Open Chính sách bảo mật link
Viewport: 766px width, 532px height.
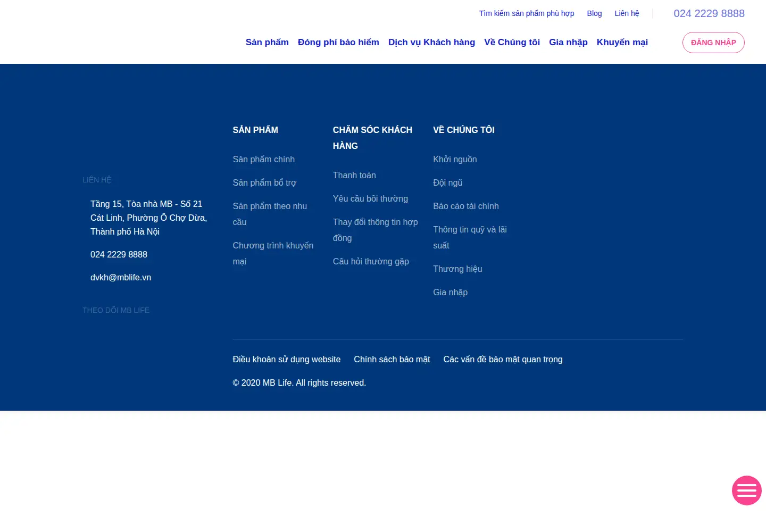(x=392, y=359)
